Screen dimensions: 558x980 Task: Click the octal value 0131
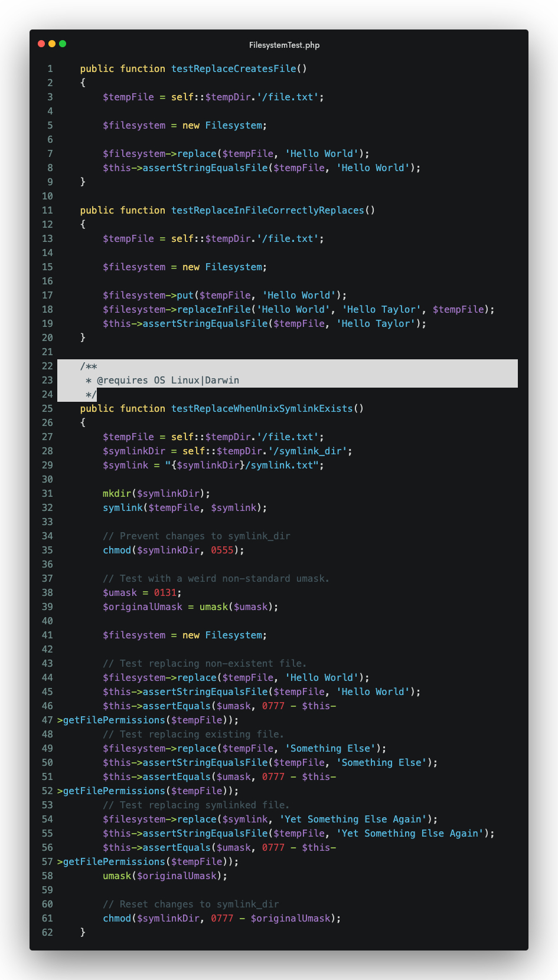coord(165,592)
